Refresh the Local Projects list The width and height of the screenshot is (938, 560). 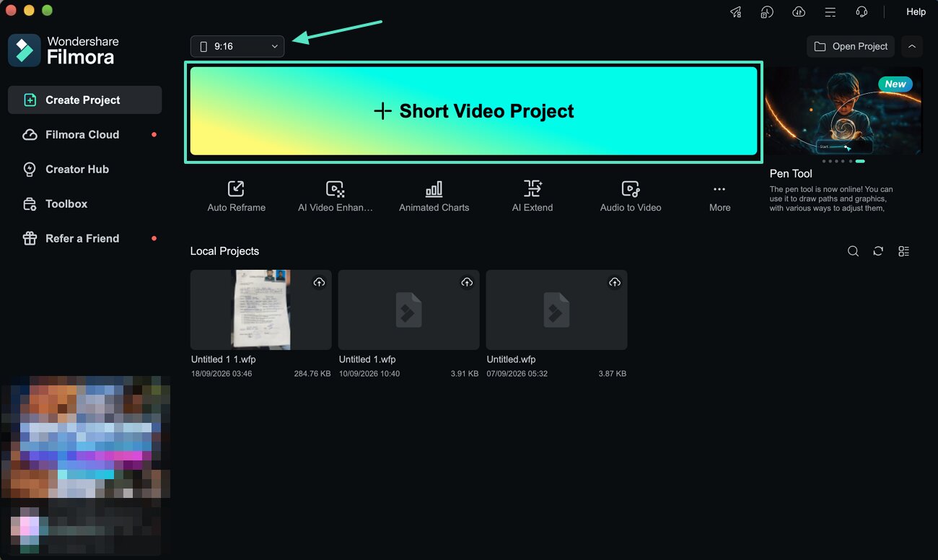coord(878,251)
